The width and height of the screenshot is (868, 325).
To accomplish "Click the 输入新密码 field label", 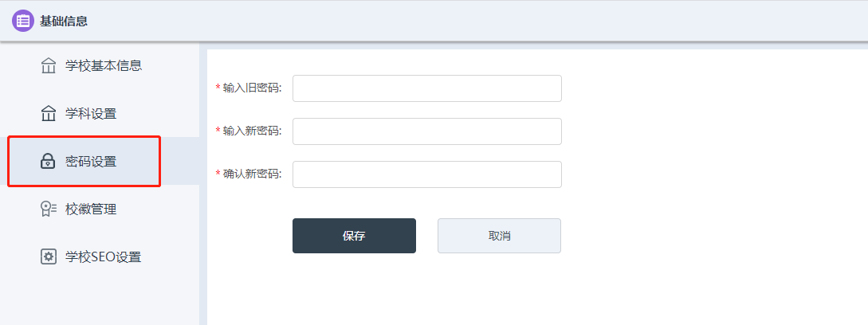I will click(x=252, y=131).
